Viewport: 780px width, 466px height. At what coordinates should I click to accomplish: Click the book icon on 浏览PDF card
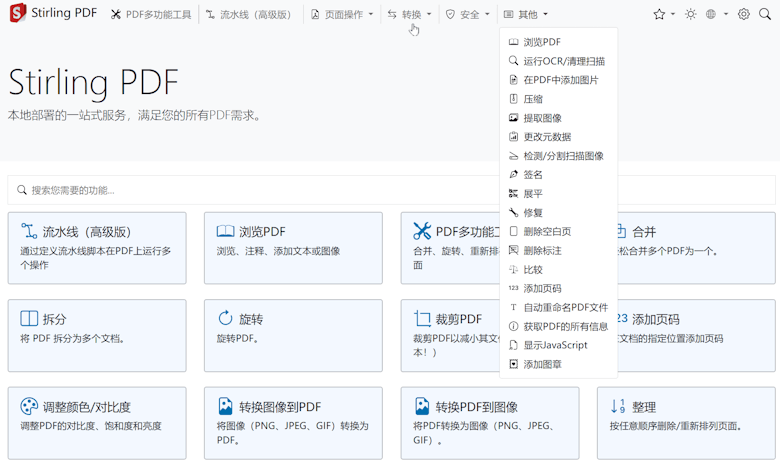tap(225, 231)
